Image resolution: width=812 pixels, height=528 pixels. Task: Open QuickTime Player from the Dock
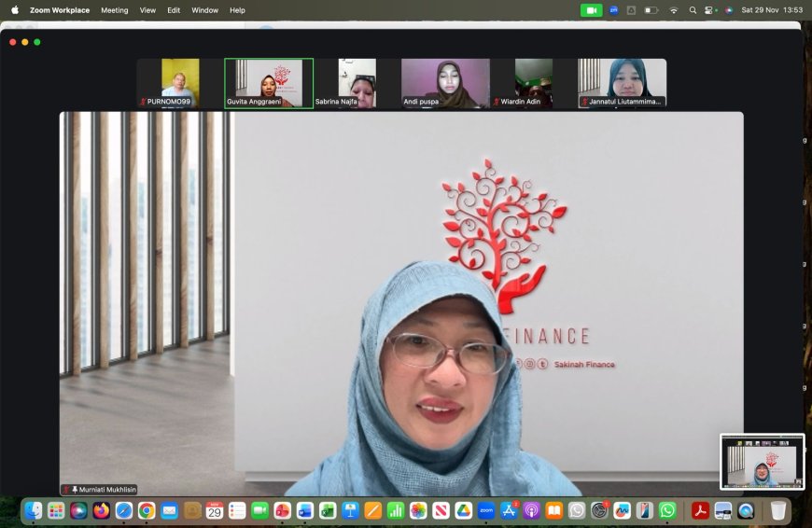(x=746, y=511)
